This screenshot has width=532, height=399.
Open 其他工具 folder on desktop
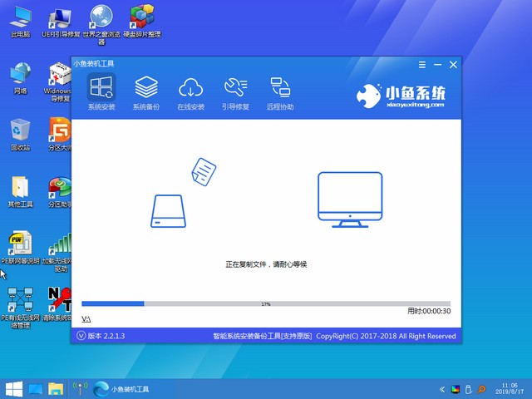20,190
